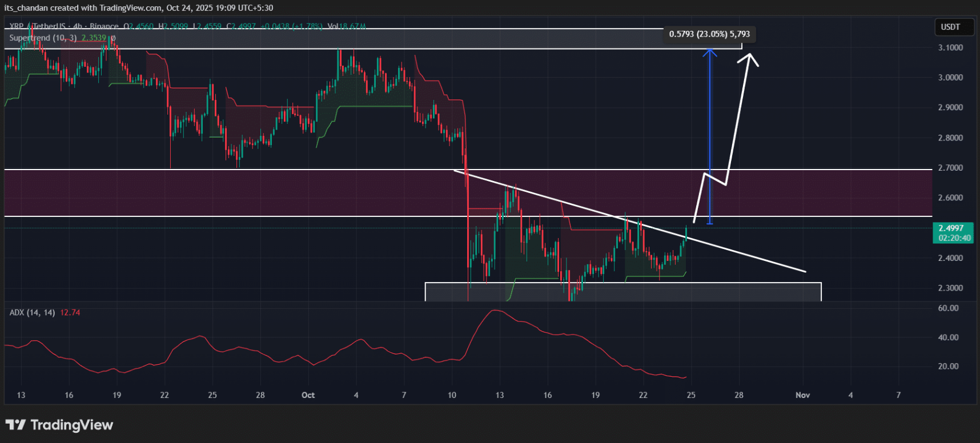Click the 60.00 level on ADX scale
The width and height of the screenshot is (980, 443).
(x=948, y=308)
